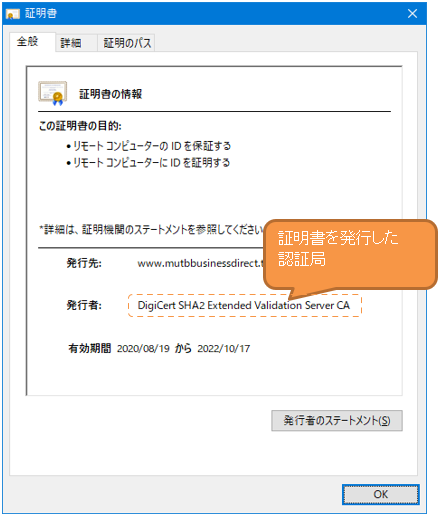
Task: Click the expiry date 2022/10/17
Action: tap(224, 349)
